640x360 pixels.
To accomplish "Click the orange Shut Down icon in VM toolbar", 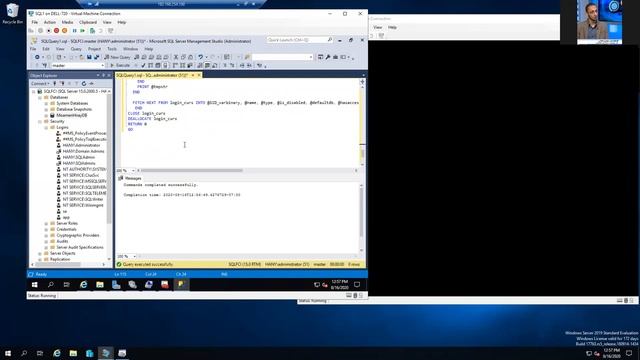I will click(64, 31).
